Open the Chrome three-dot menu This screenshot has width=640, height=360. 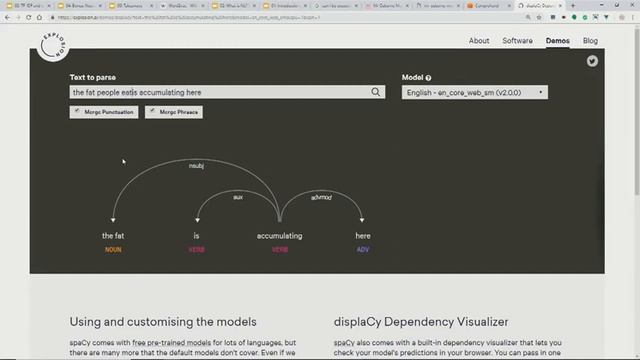(633, 18)
